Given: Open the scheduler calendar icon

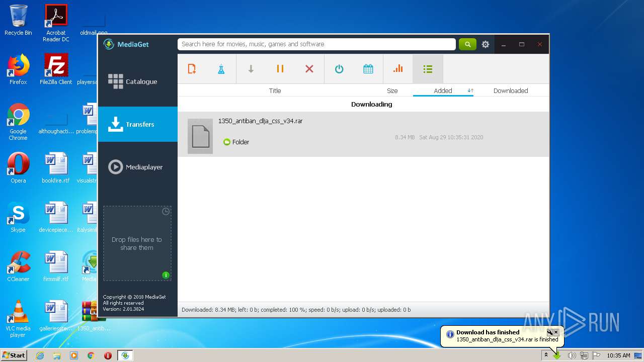Looking at the screenshot, I should pos(368,69).
